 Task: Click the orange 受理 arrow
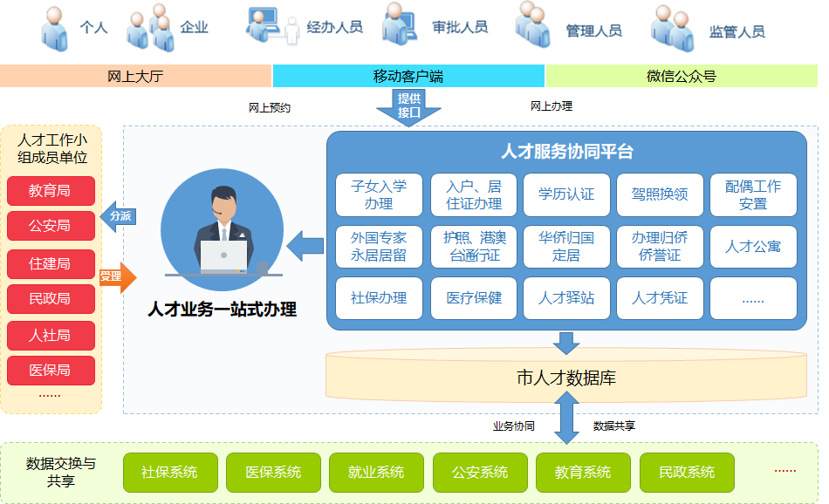pos(116,277)
